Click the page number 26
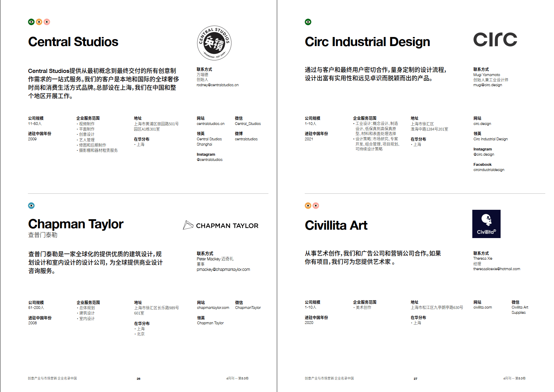 point(139,379)
